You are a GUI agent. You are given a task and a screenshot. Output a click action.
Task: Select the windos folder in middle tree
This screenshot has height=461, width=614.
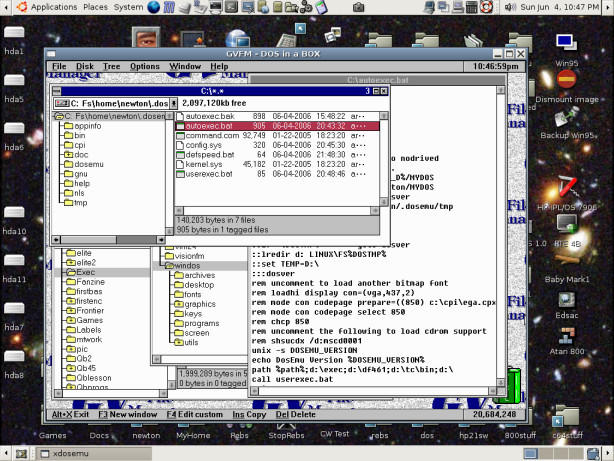click(x=182, y=266)
